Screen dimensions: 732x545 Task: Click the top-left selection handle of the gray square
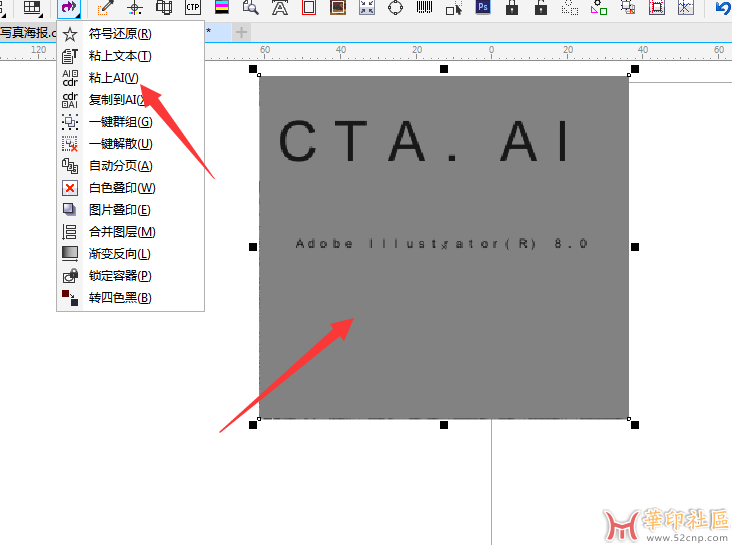tap(253, 69)
